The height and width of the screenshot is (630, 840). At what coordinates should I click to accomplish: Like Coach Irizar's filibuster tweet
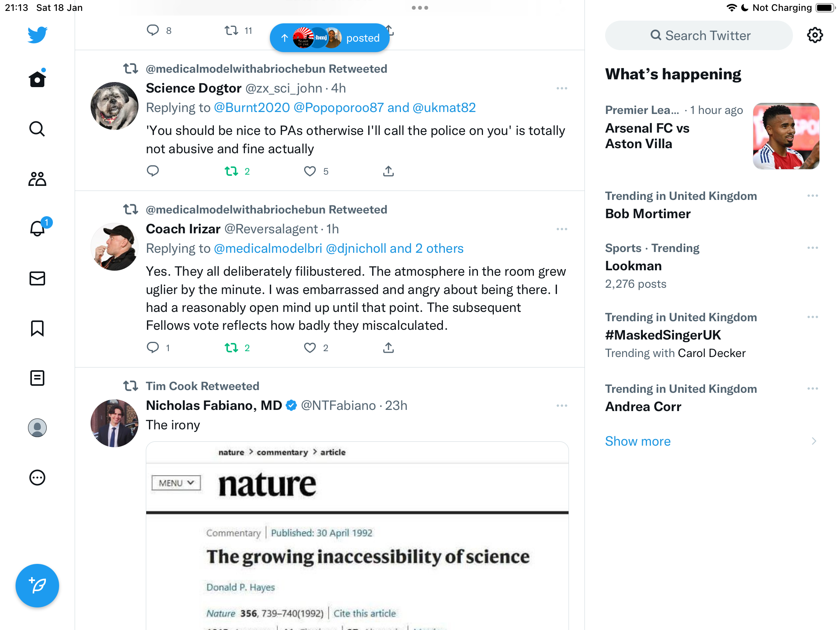(310, 348)
